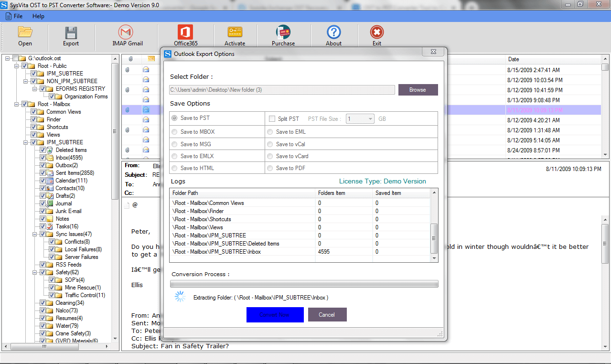
Task: Open the PST File Size dropdown
Action: point(360,118)
